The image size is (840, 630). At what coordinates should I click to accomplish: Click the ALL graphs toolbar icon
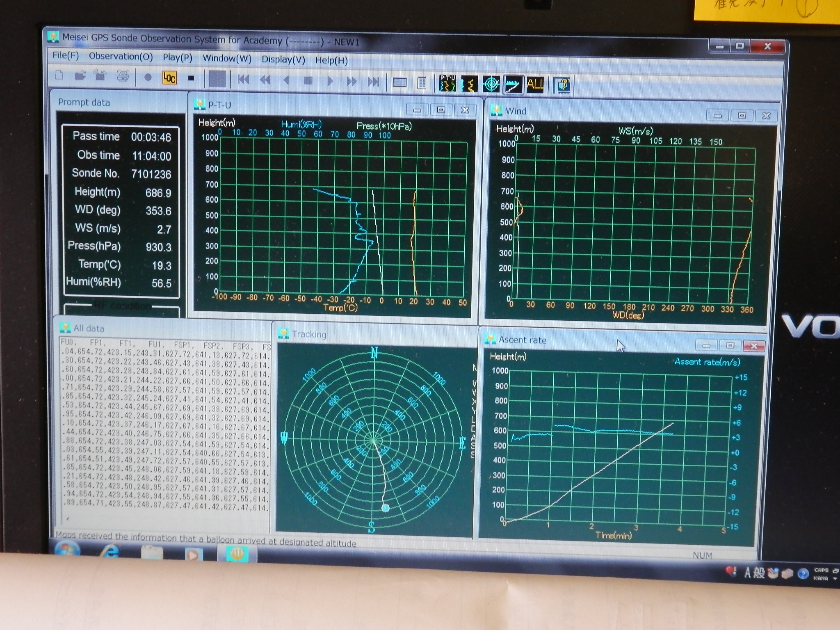535,85
